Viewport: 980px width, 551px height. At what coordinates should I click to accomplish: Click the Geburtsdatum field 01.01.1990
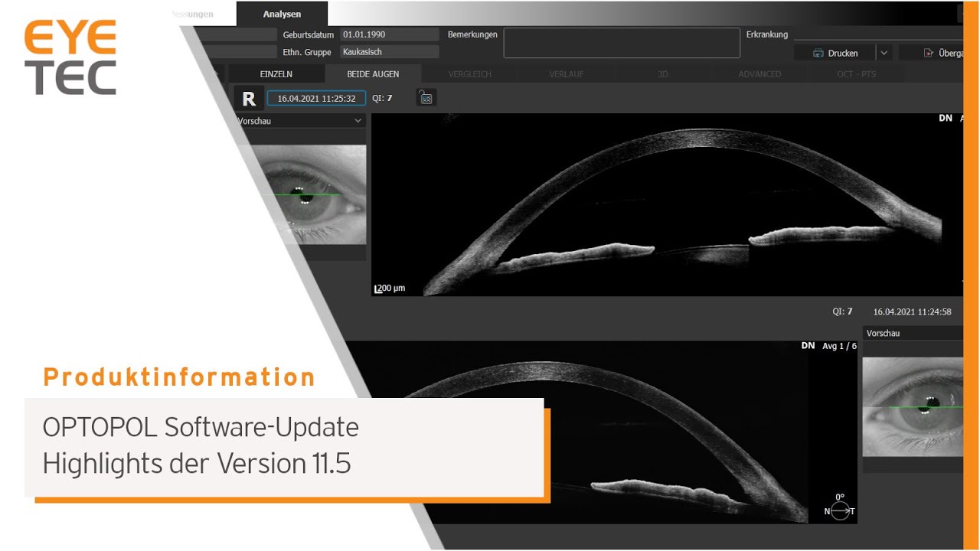[389, 34]
